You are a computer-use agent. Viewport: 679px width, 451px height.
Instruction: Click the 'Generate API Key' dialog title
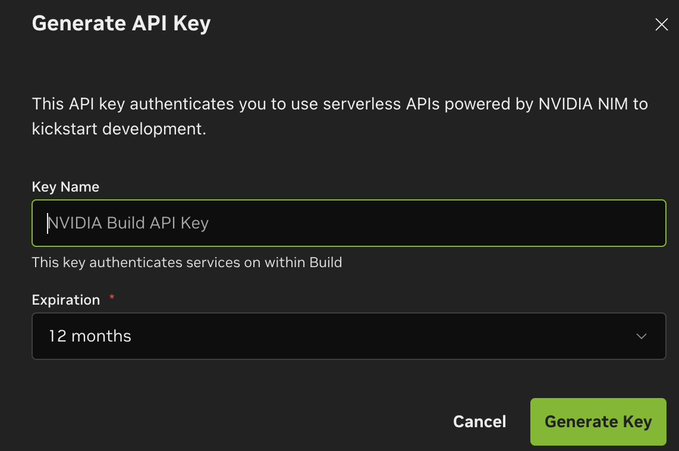pos(121,23)
